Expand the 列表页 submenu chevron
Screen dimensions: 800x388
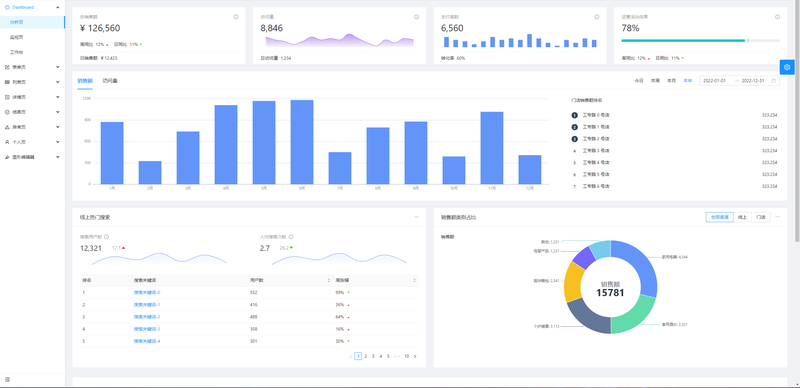click(x=58, y=82)
